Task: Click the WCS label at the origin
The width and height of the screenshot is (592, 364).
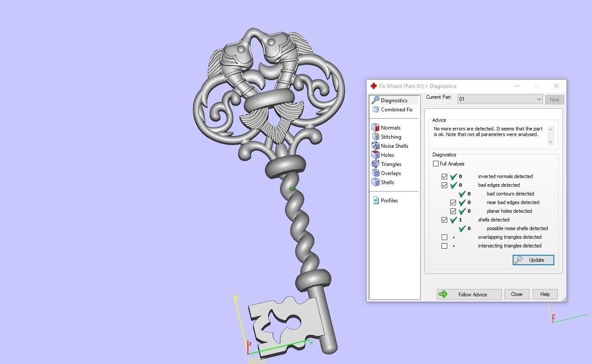Action: pyautogui.click(x=256, y=361)
